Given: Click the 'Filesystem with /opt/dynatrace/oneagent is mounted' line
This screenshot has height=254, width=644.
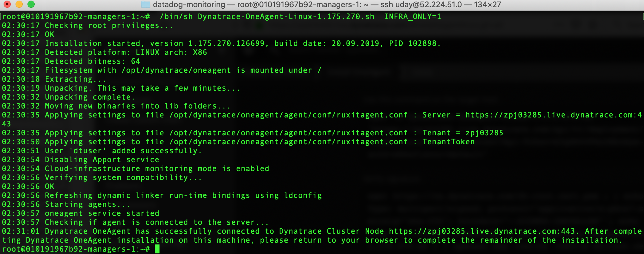Looking at the screenshot, I should click(x=162, y=70).
